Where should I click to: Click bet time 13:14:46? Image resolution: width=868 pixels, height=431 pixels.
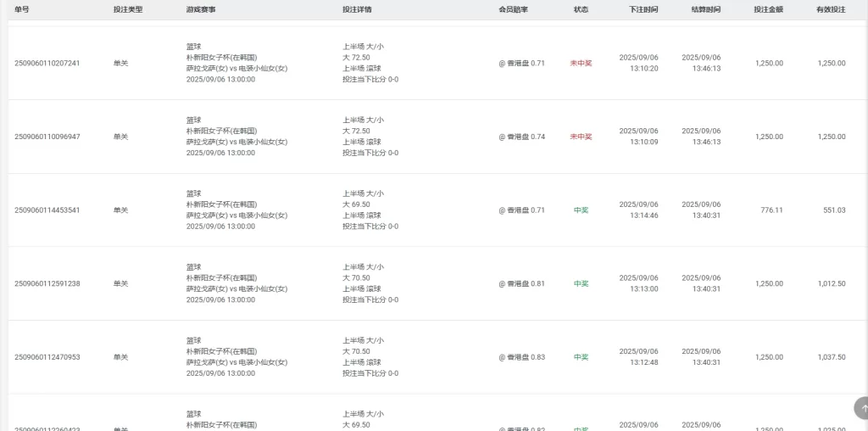tap(644, 215)
